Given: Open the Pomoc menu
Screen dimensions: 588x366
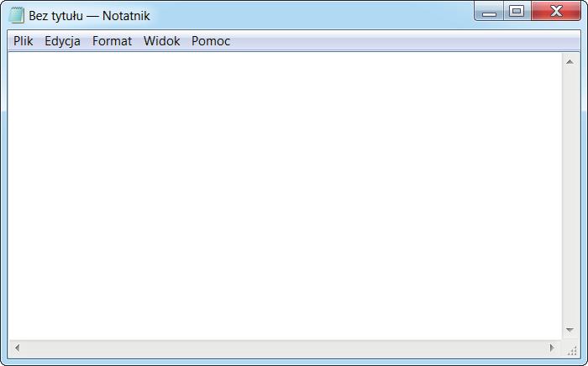Looking at the screenshot, I should 211,41.
